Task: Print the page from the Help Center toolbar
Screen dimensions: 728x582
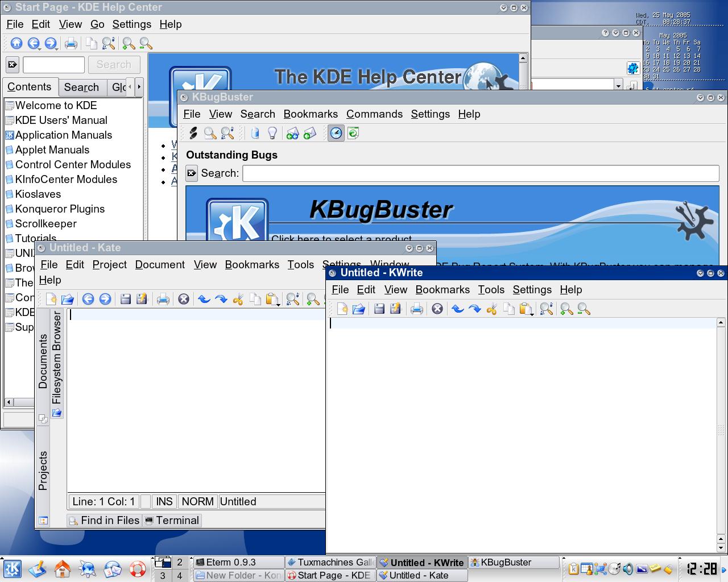Action: pos(71,43)
